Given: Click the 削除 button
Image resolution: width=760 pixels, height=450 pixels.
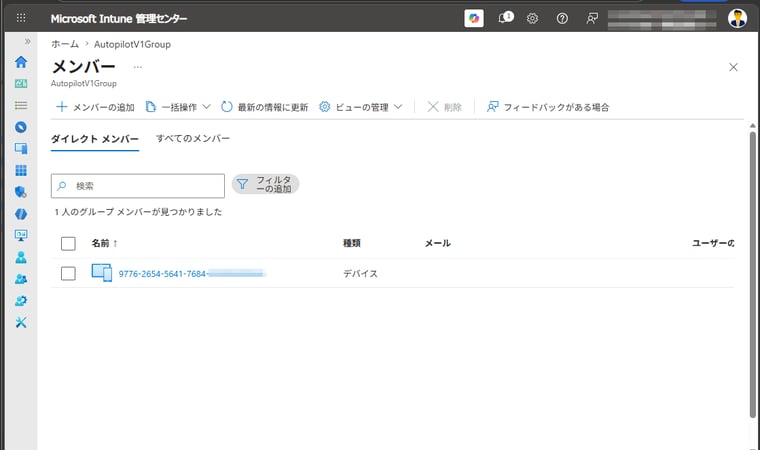Looking at the screenshot, I should [x=444, y=107].
